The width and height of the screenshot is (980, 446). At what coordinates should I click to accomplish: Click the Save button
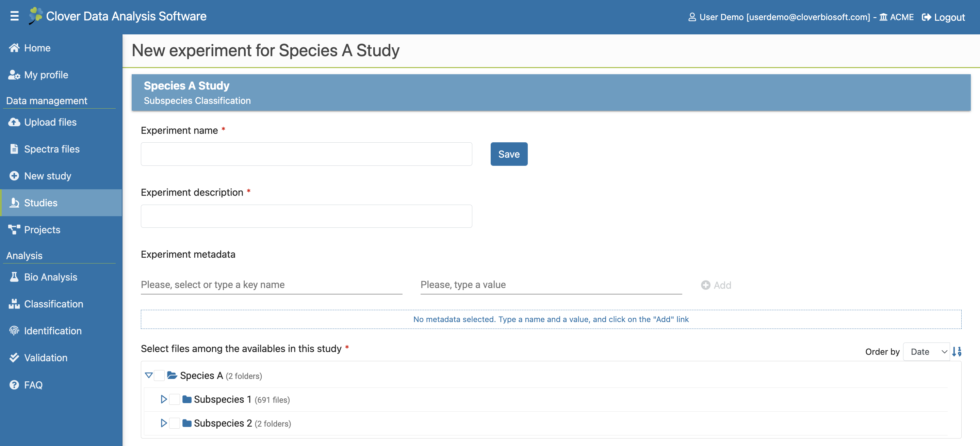click(x=509, y=154)
